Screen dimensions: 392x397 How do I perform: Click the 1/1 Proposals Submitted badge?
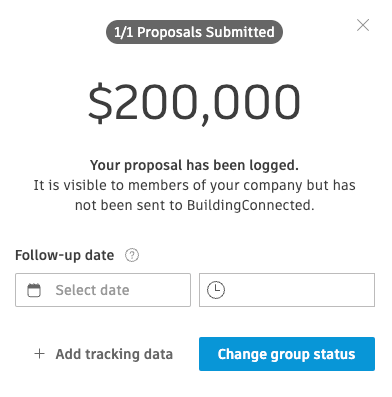(x=194, y=32)
